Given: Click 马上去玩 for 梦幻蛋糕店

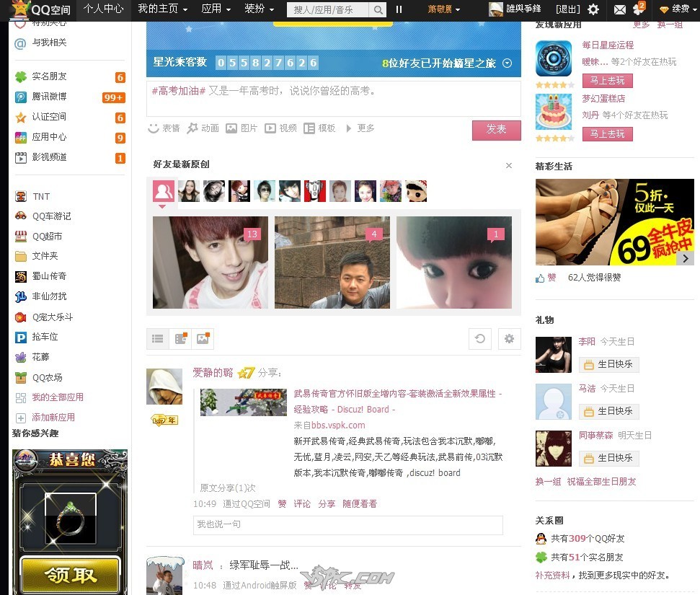Looking at the screenshot, I should click(608, 134).
